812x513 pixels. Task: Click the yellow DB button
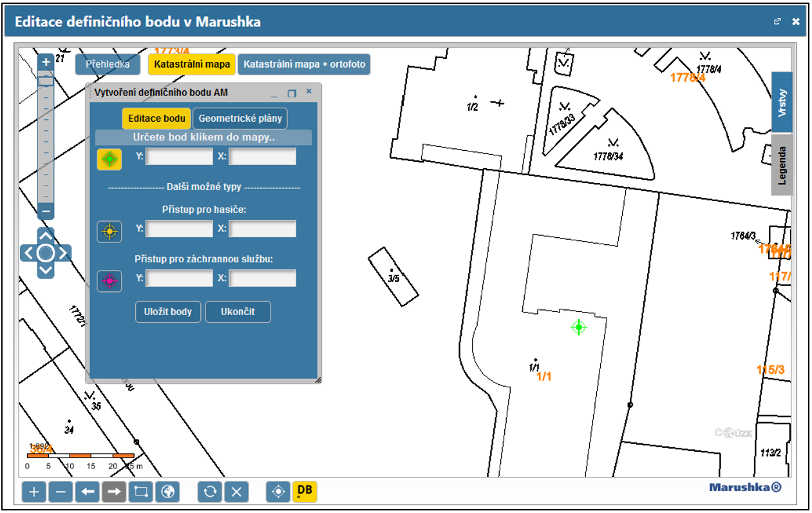[x=305, y=491]
